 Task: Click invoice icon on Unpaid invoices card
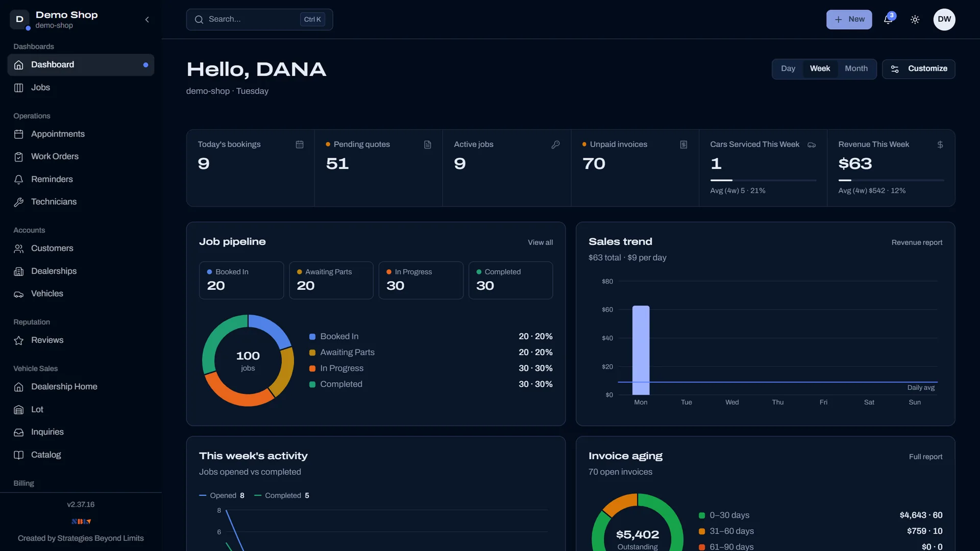coord(684,145)
